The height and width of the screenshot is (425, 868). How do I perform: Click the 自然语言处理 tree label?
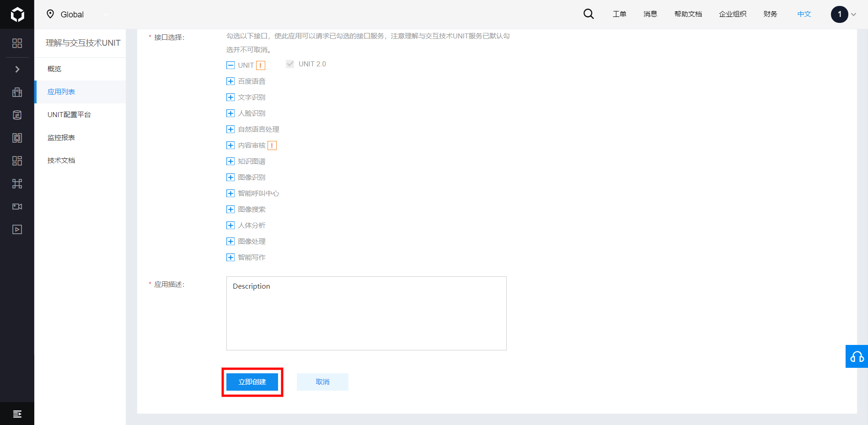pyautogui.click(x=258, y=129)
